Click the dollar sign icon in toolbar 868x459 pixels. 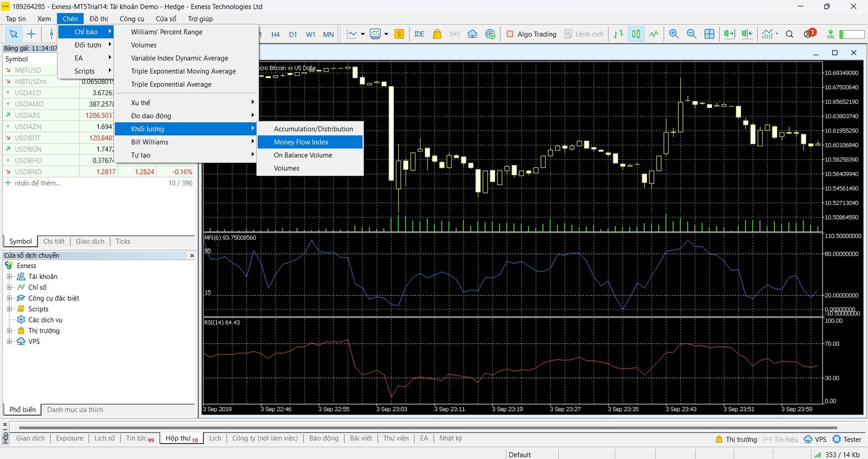[x=399, y=34]
